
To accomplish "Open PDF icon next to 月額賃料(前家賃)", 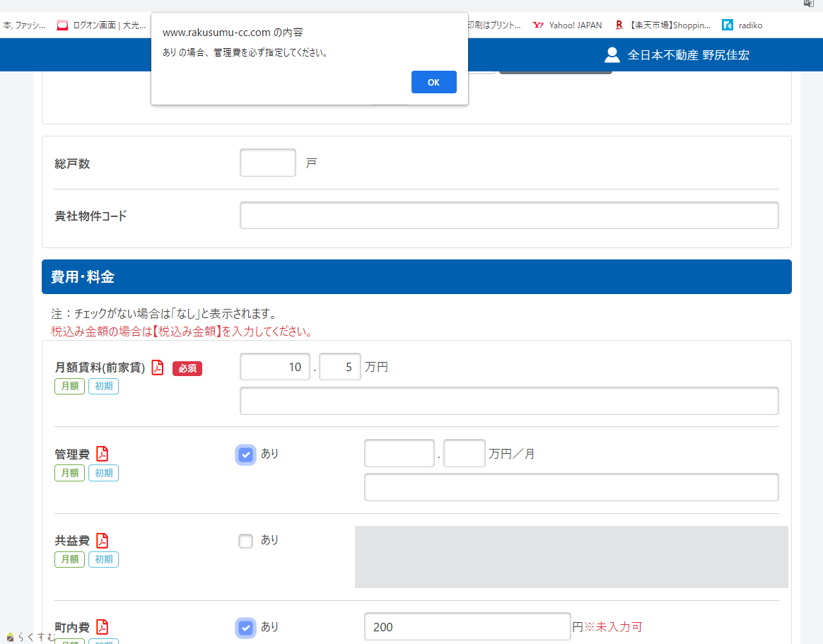I will pyautogui.click(x=157, y=368).
